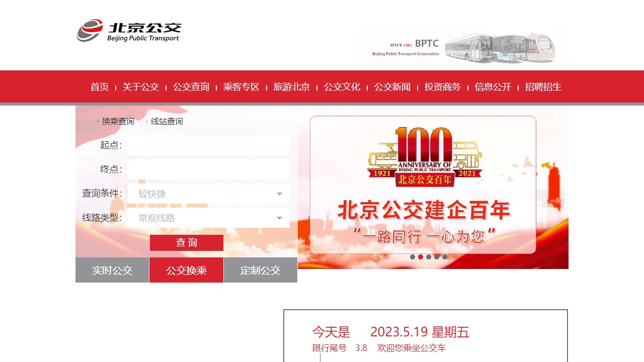
Task: Open the 定制公交 tab
Action: [261, 270]
